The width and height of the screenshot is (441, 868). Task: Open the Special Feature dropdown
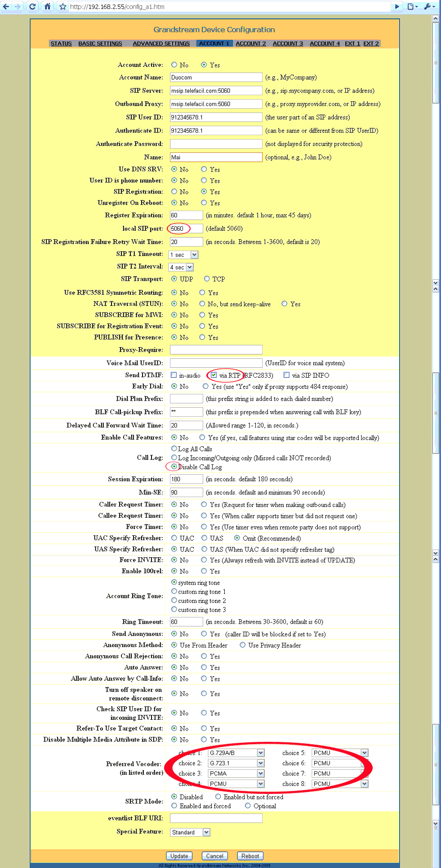coord(206,832)
